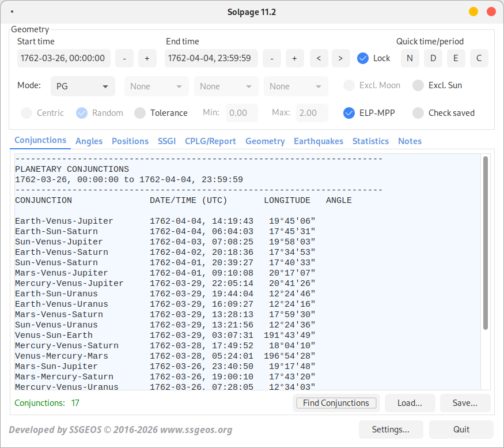Viewport: 504px width, 448px height.
Task: Click the Quit button
Action: 461,430
